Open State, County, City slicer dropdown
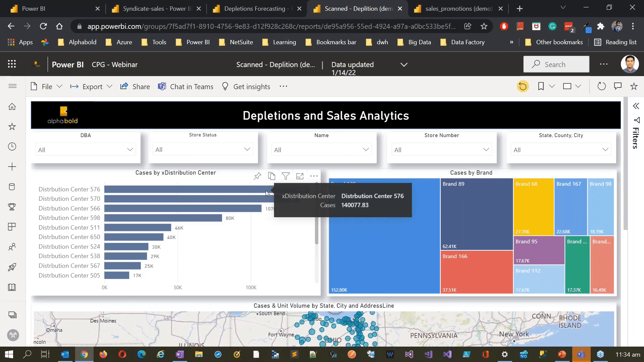The image size is (644, 362). (561, 150)
